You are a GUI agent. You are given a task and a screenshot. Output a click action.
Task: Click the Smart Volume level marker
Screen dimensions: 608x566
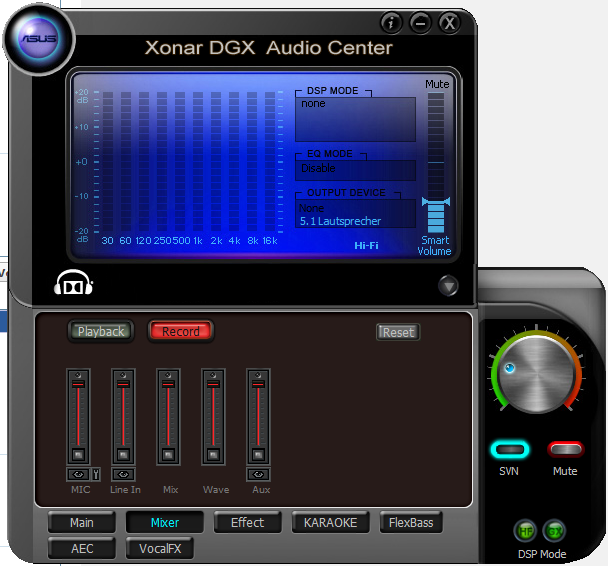tap(436, 202)
